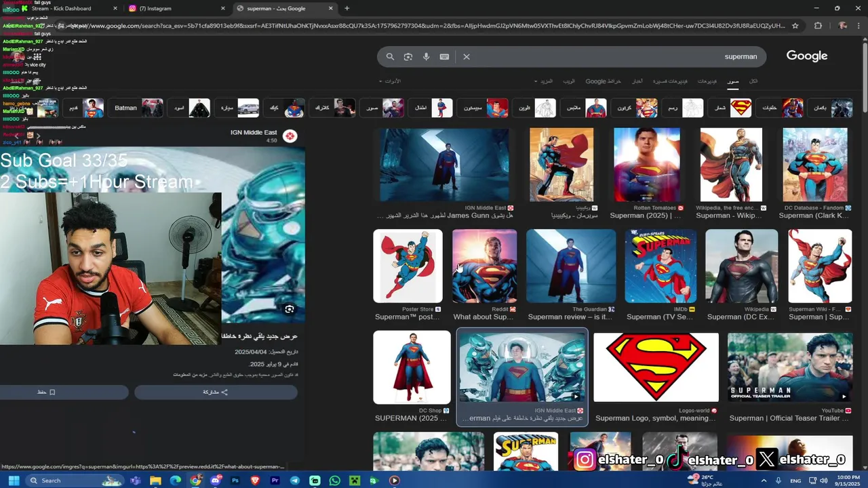Open the IMDb Superman TV series image
Viewport: 868px width, 488px height.
coord(660,266)
